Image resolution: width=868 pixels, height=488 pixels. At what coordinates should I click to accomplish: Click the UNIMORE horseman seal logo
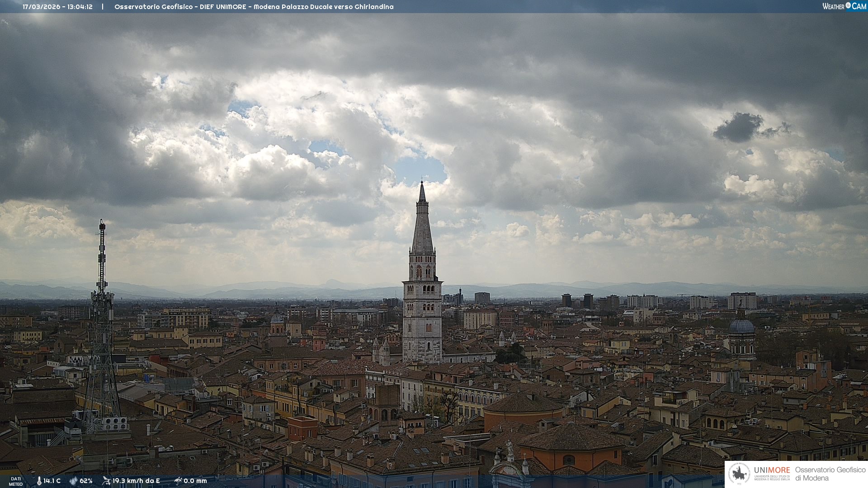[x=739, y=474]
